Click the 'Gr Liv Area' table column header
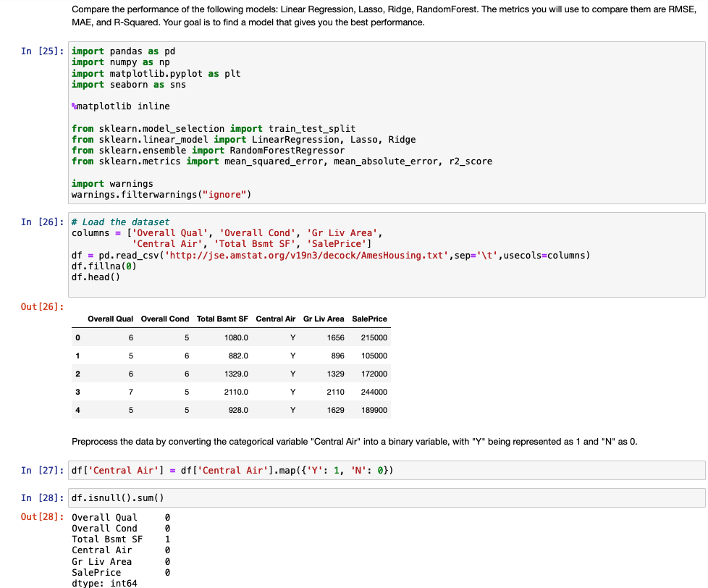Screen dimensions: 708x588 coord(324,319)
